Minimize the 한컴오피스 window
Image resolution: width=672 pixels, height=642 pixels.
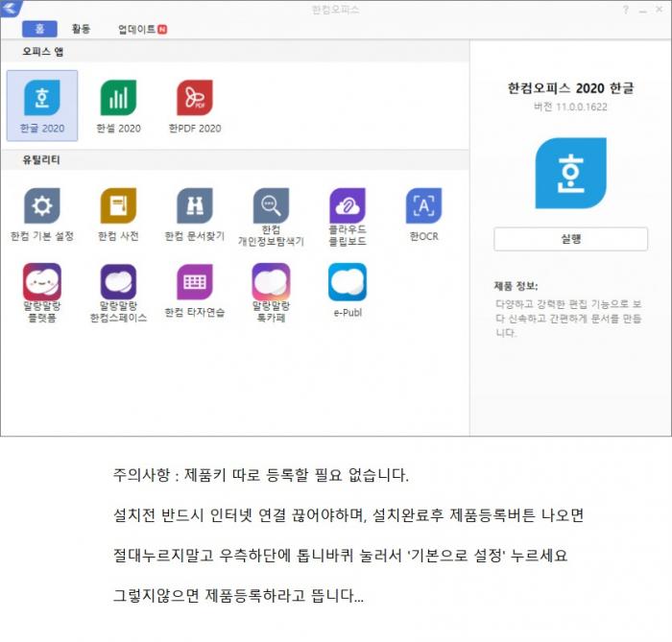(x=643, y=11)
